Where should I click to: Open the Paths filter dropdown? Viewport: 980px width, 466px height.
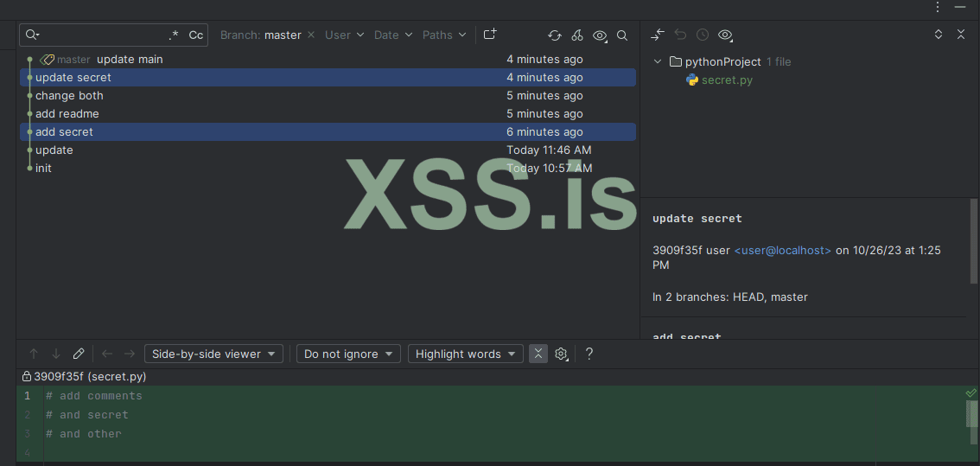click(x=444, y=35)
